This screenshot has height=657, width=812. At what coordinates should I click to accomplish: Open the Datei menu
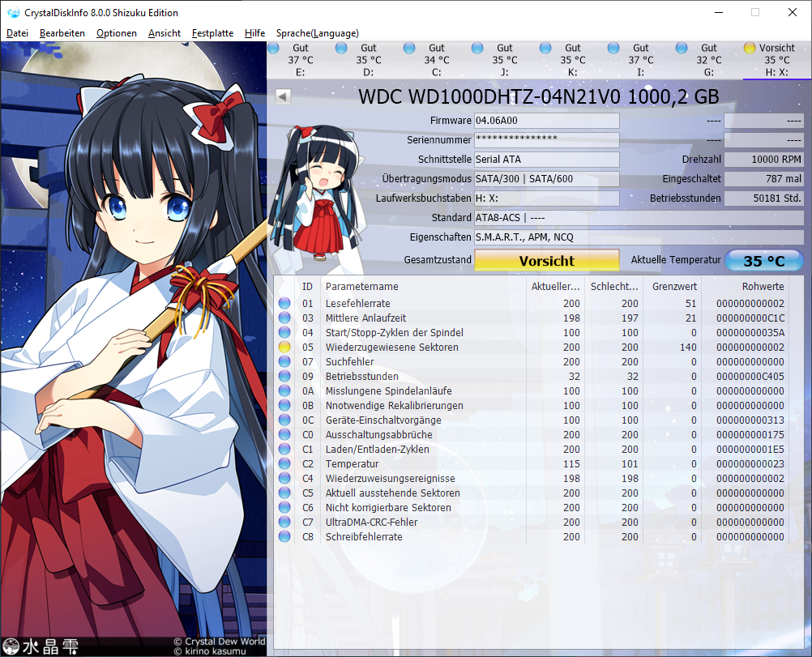pyautogui.click(x=17, y=33)
